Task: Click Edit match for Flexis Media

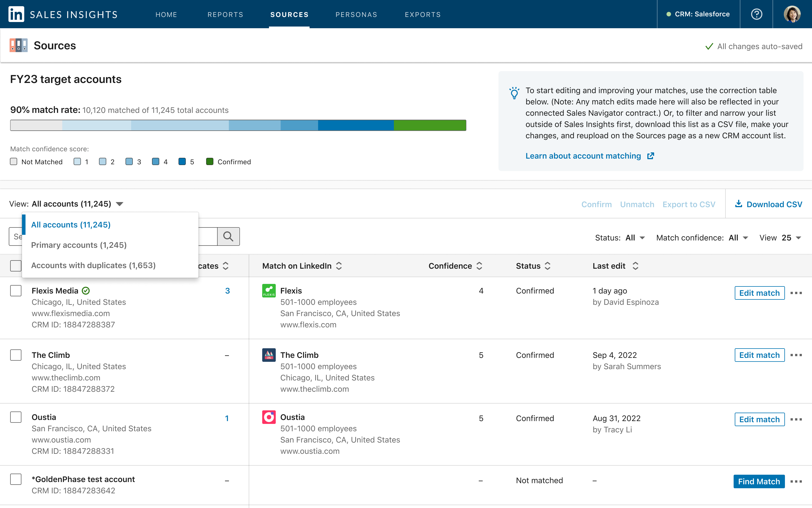Action: (759, 293)
